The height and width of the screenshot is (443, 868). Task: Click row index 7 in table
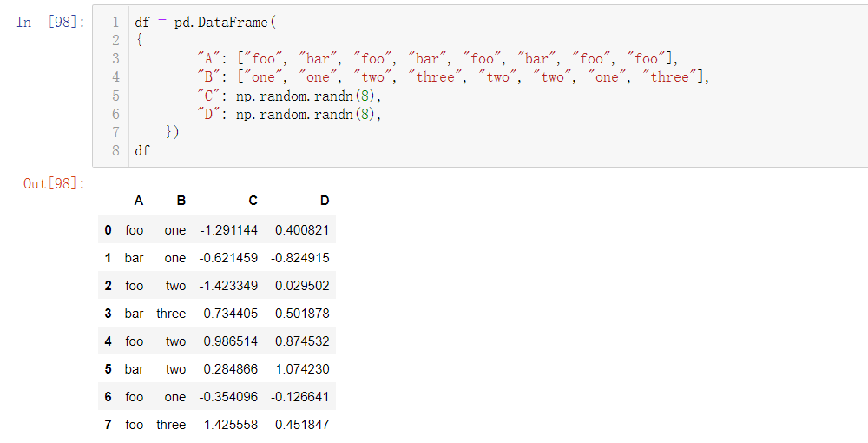coord(108,424)
